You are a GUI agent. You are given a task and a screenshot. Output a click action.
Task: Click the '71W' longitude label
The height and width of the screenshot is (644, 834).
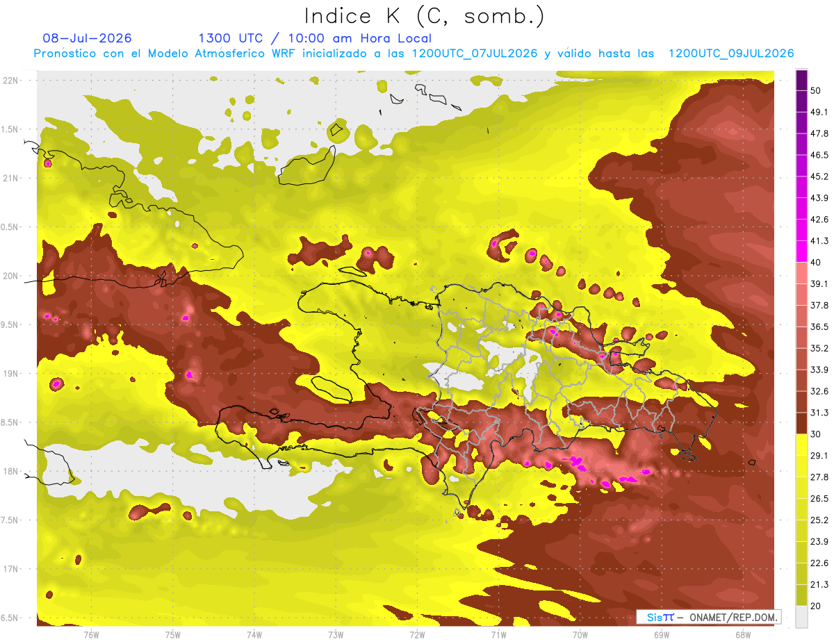[x=498, y=635]
